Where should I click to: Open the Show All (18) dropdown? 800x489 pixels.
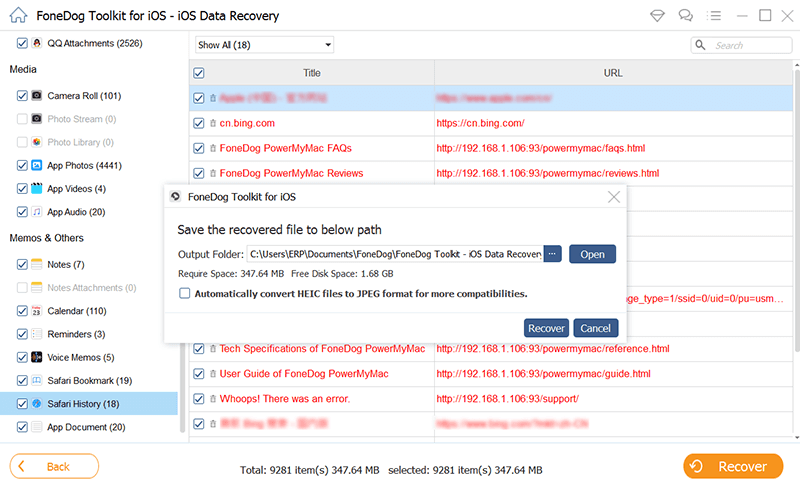tap(264, 45)
